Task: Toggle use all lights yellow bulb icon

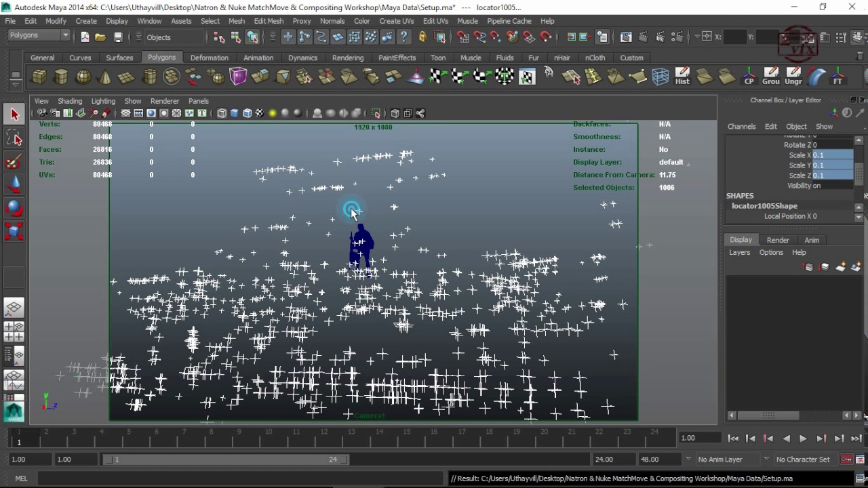Action: 273,113
